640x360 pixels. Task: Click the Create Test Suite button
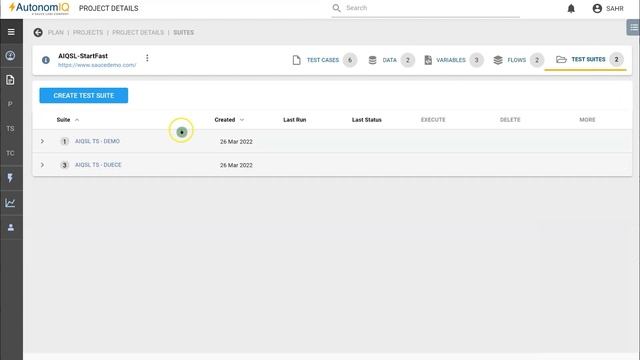pos(84,96)
